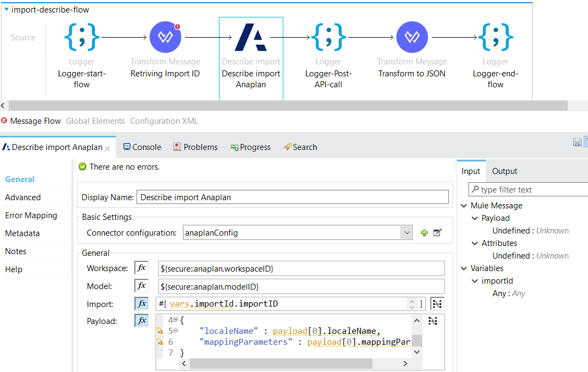Image resolution: width=588 pixels, height=372 pixels.
Task: Click the warning marker on payload line 6
Action: tap(160, 341)
